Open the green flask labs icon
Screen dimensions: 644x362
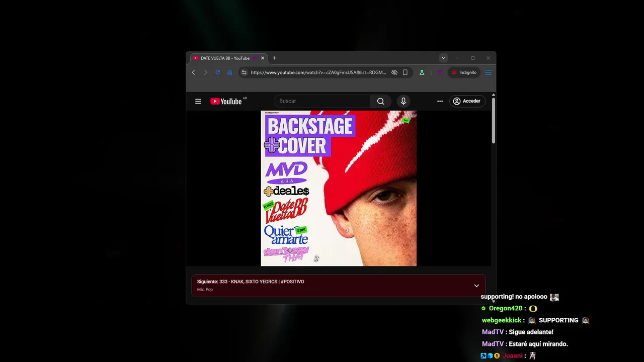pyautogui.click(x=422, y=72)
